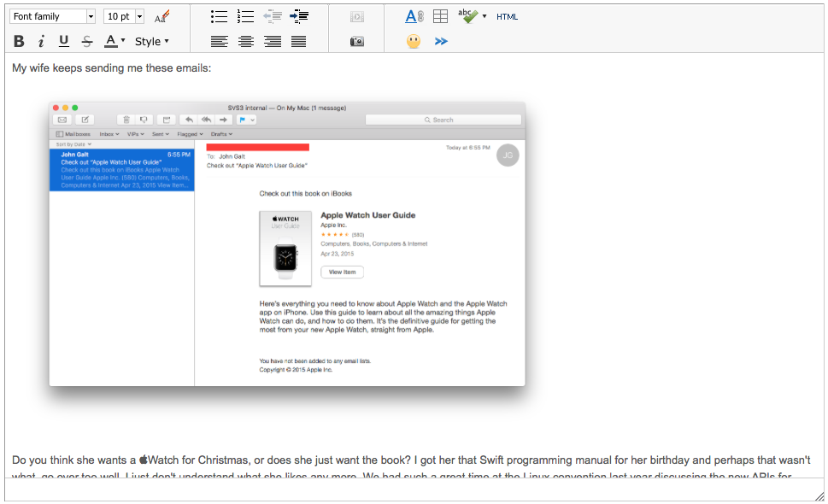Apply the text color A button
Image resolution: width=828 pixels, height=504 pixels.
click(110, 41)
